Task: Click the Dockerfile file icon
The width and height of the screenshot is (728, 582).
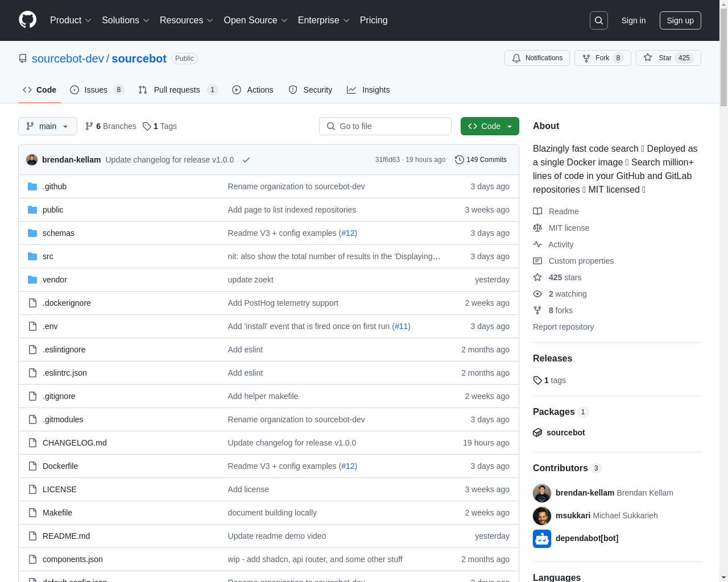Action: click(x=32, y=466)
